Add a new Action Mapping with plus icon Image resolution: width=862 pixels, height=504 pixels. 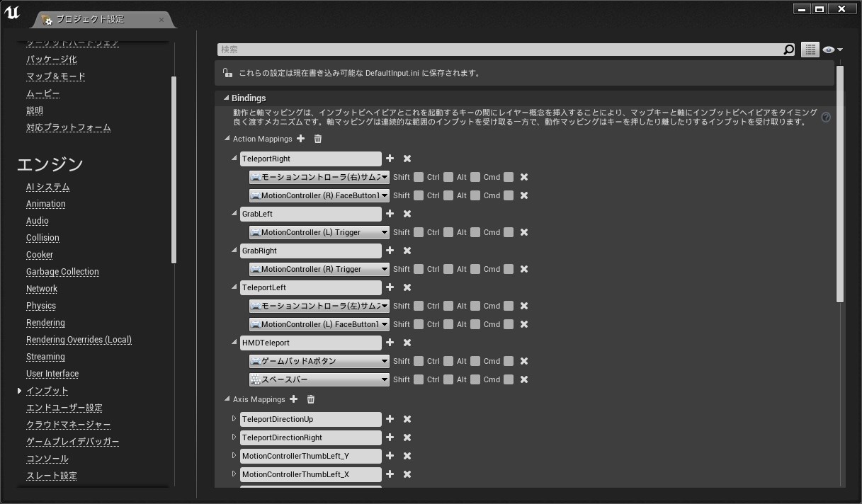(x=300, y=139)
